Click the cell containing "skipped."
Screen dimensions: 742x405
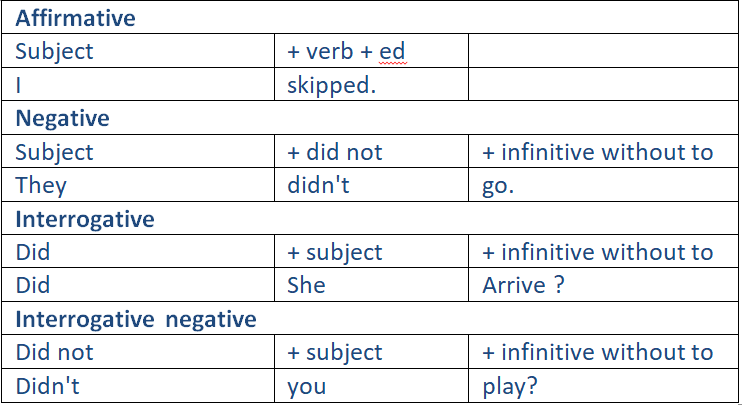(331, 85)
